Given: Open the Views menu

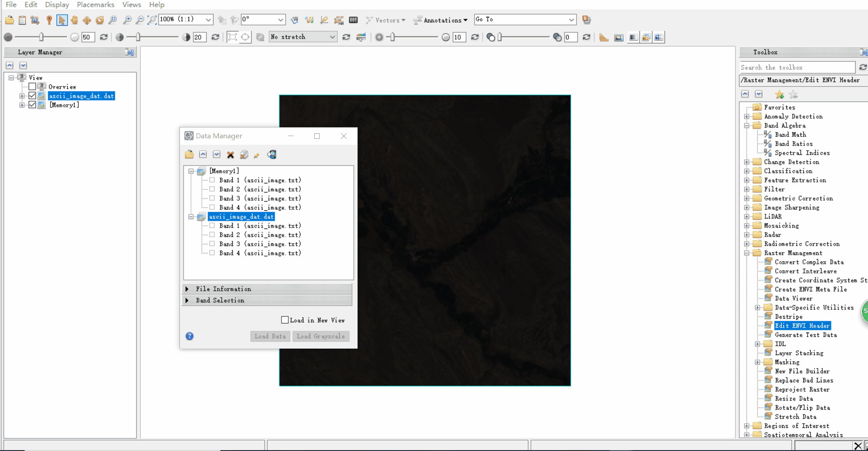Looking at the screenshot, I should 132,5.
